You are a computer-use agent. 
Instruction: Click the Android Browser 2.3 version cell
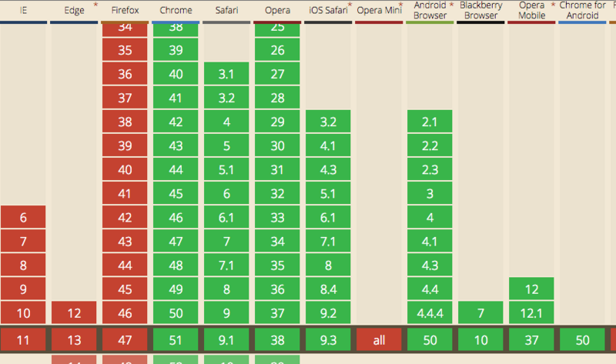point(430,169)
